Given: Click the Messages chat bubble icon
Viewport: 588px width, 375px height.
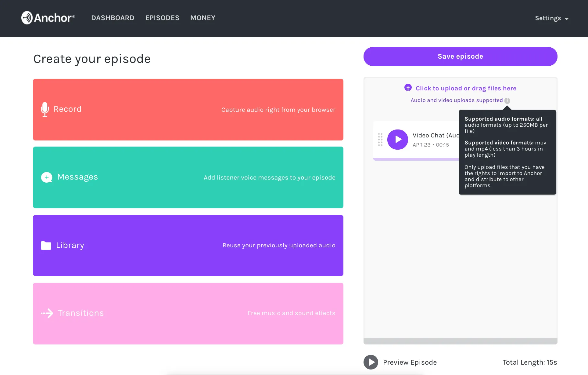Looking at the screenshot, I should coord(47,177).
